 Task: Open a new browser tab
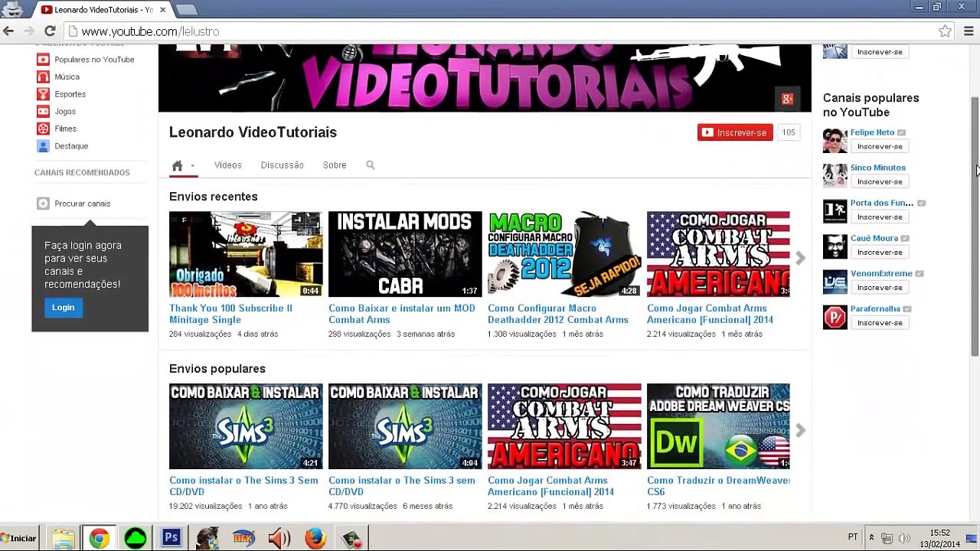[186, 10]
